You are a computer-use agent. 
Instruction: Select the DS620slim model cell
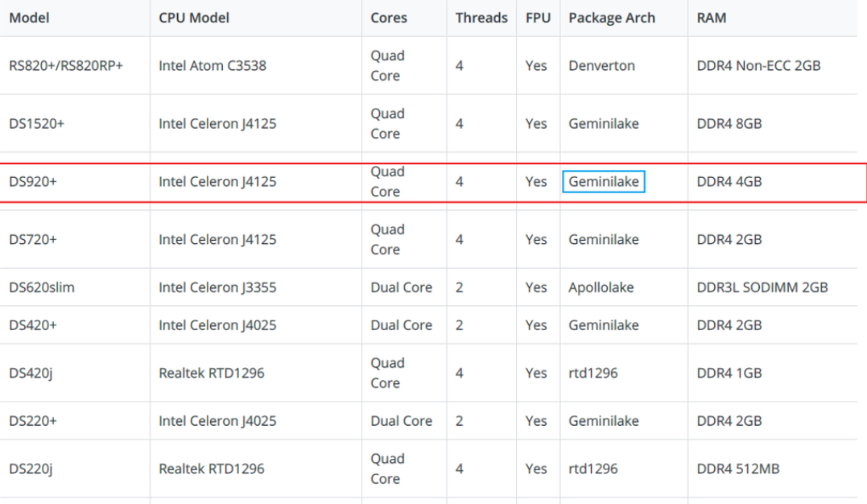pyautogui.click(x=41, y=287)
